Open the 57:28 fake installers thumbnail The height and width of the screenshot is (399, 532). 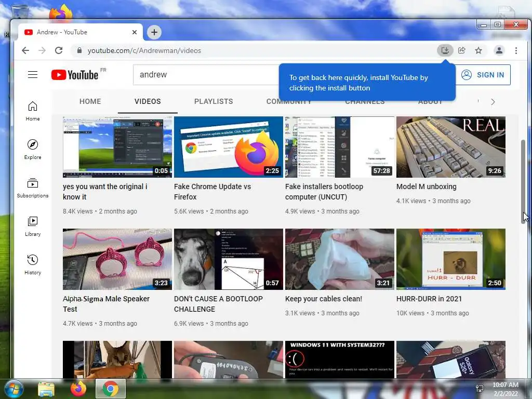click(340, 147)
